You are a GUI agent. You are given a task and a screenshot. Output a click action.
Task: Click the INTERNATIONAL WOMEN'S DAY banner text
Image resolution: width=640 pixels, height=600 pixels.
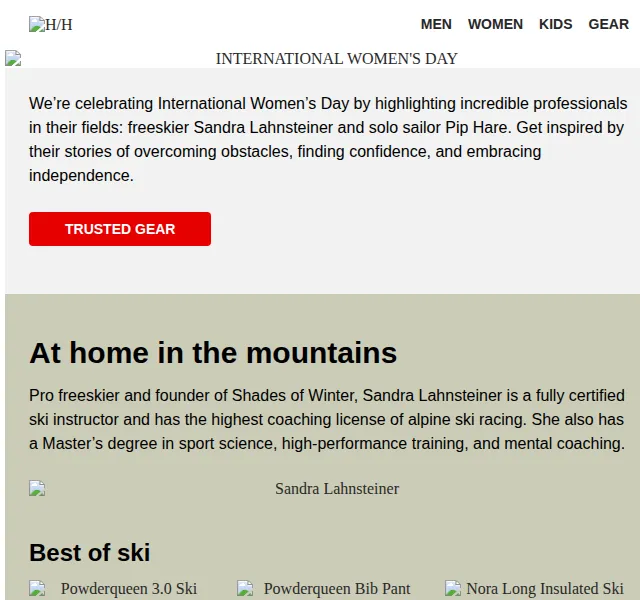336,59
